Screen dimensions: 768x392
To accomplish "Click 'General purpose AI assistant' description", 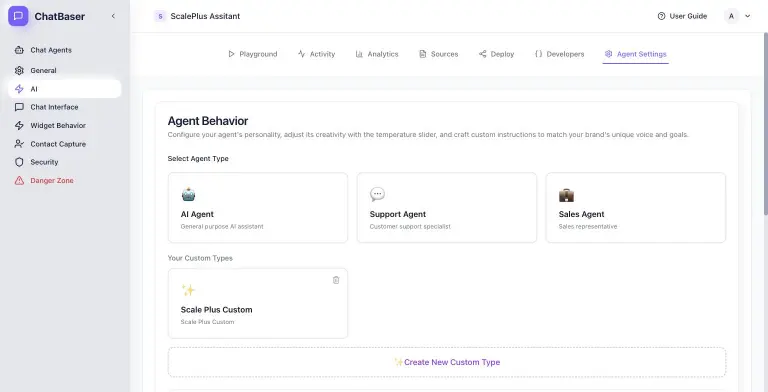I will click(222, 226).
